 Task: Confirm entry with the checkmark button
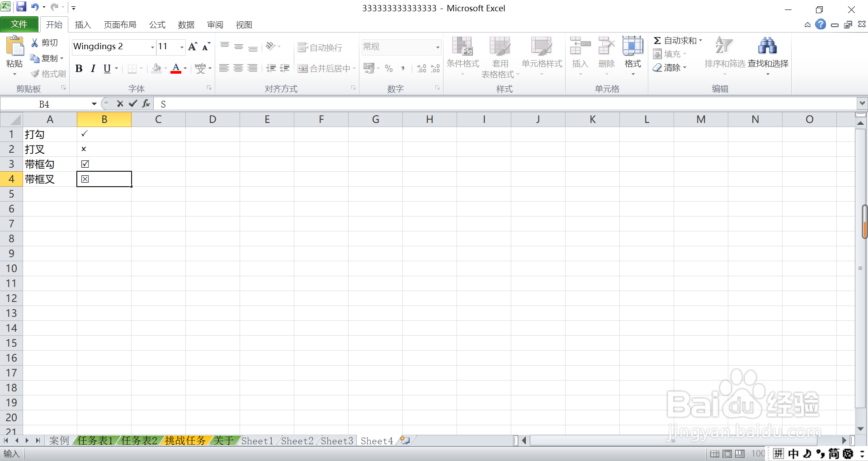click(x=133, y=104)
